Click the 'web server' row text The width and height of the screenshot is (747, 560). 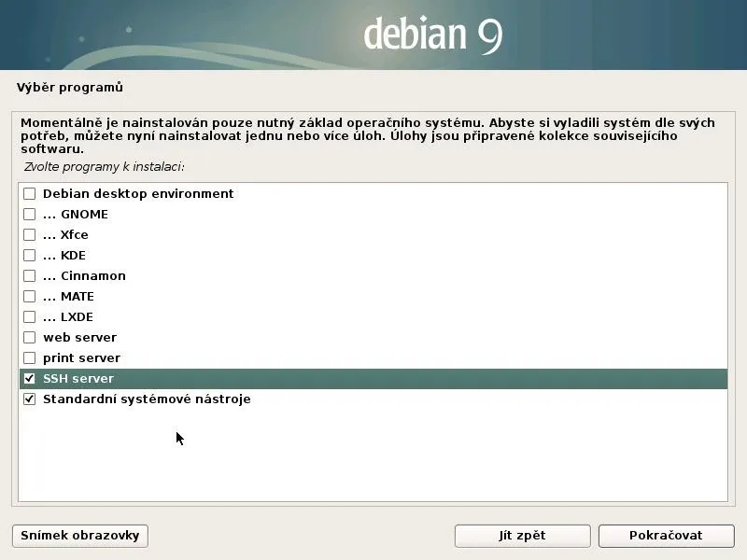click(x=80, y=338)
